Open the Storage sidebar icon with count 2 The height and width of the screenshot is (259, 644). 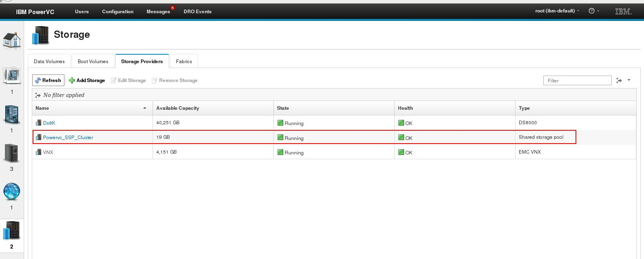[12, 230]
